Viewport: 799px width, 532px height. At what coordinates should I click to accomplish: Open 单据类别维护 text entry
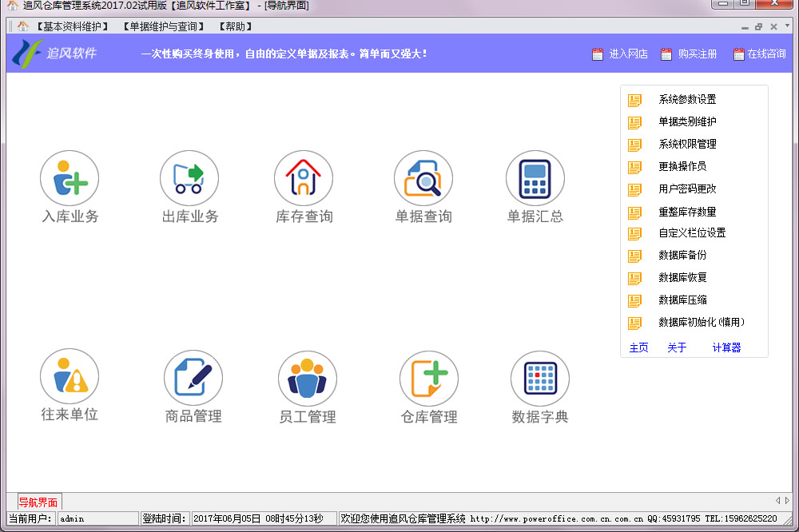coord(687,121)
